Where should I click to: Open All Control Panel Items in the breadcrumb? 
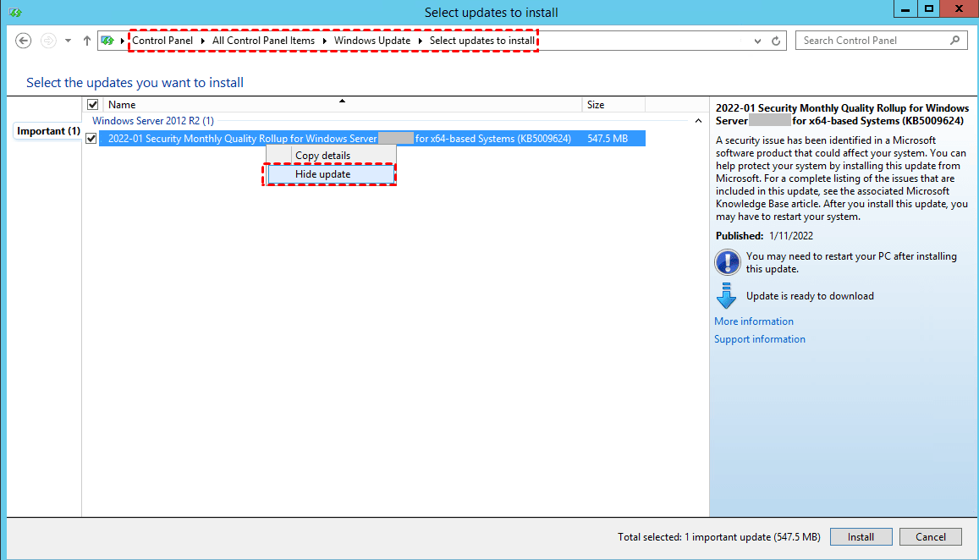click(x=263, y=41)
